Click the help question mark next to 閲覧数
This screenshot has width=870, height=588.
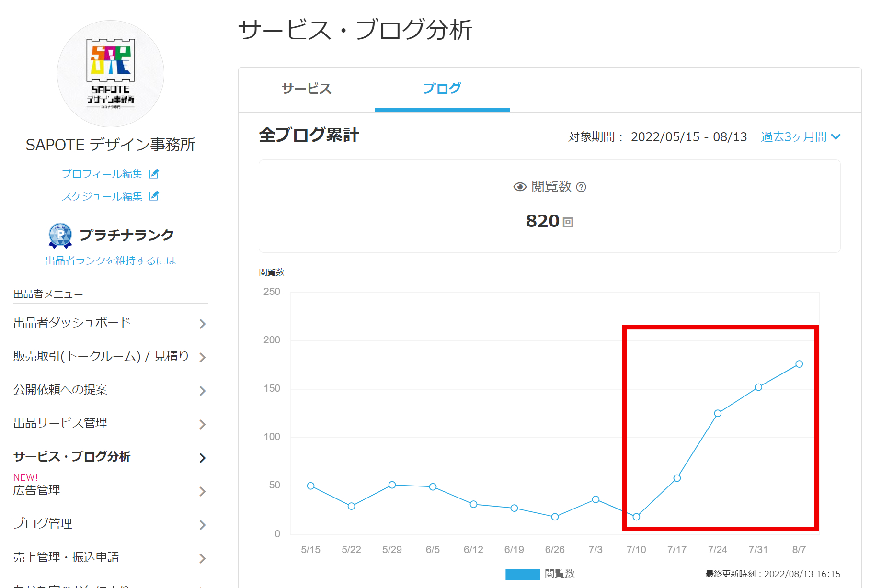tap(581, 187)
